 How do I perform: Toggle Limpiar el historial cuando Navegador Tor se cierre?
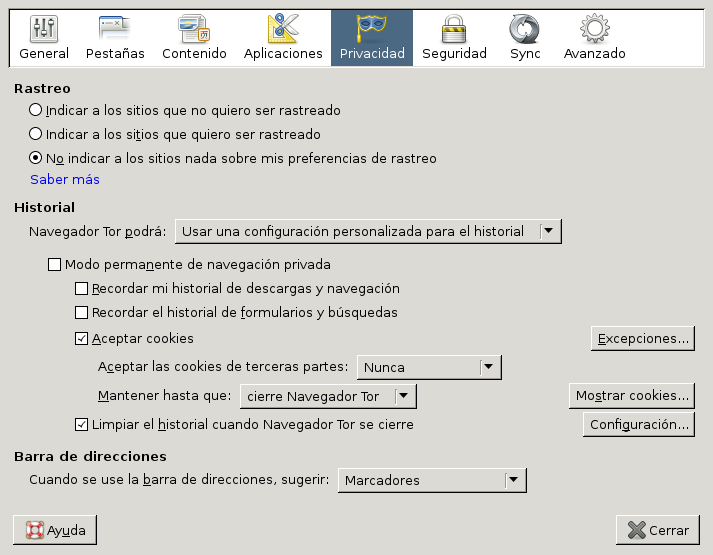(81, 425)
